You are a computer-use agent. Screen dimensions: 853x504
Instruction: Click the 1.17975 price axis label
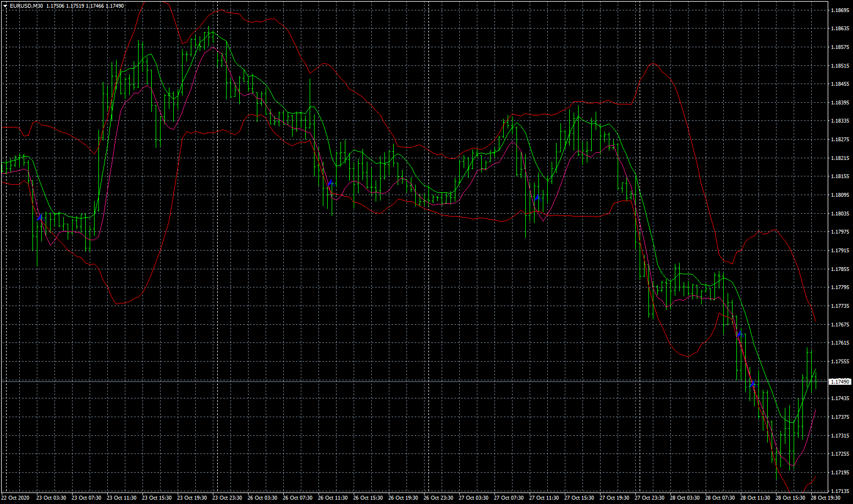coord(840,232)
